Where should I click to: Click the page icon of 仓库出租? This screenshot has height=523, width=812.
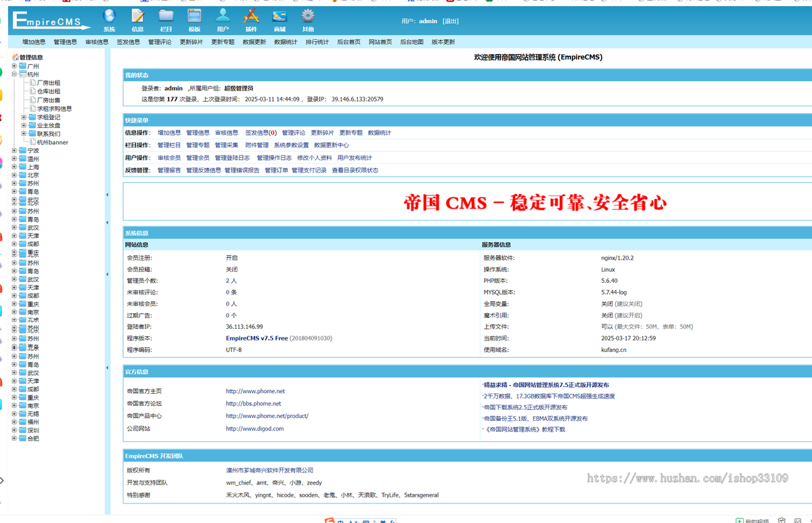32,91
